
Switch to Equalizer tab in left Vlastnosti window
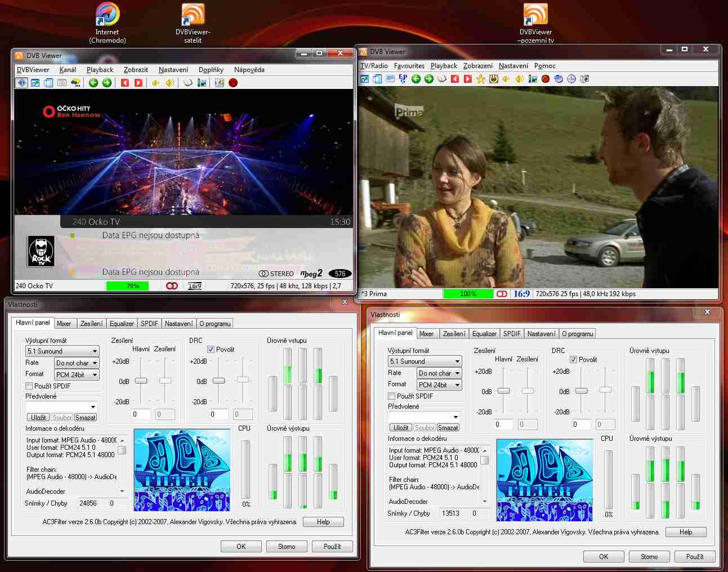pos(122,324)
